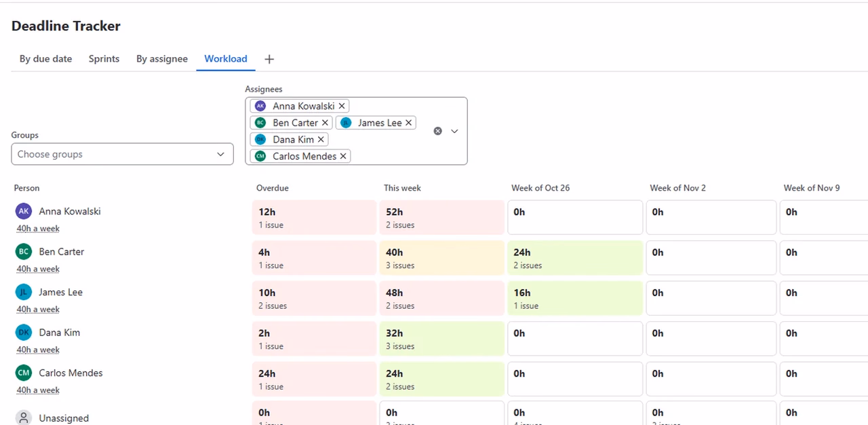Open Dana Kim's 2h overdue cell
Image resolution: width=868 pixels, height=425 pixels.
point(314,339)
